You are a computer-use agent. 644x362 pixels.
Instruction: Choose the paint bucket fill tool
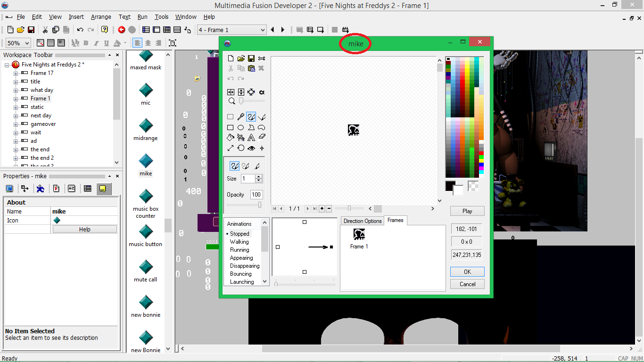tap(231, 138)
